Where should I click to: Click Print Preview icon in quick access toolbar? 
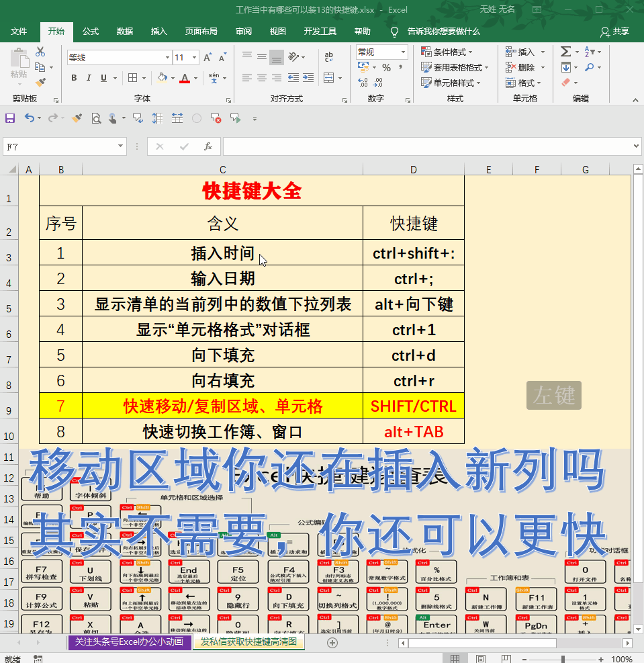[x=96, y=118]
